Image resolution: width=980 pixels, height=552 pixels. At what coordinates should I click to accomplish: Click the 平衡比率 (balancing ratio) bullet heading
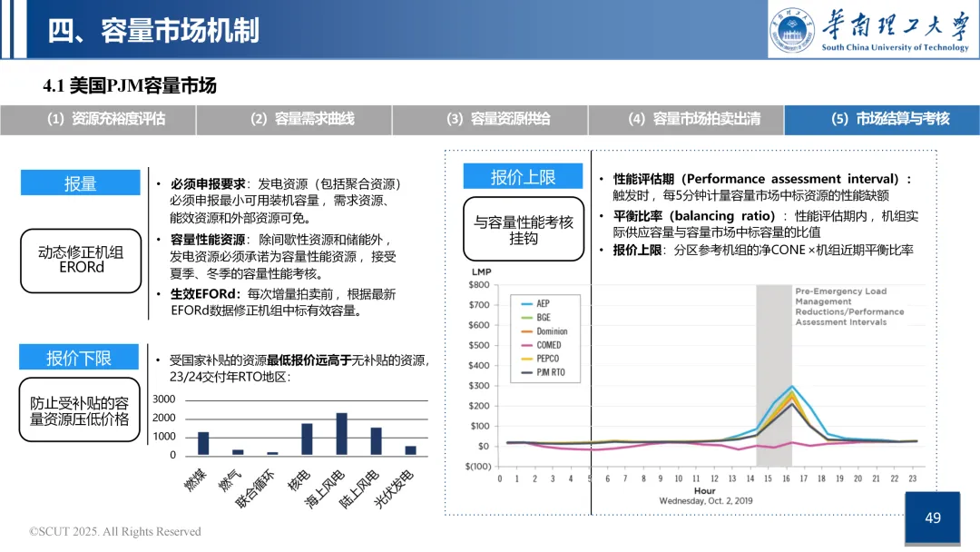pyautogui.click(x=694, y=216)
